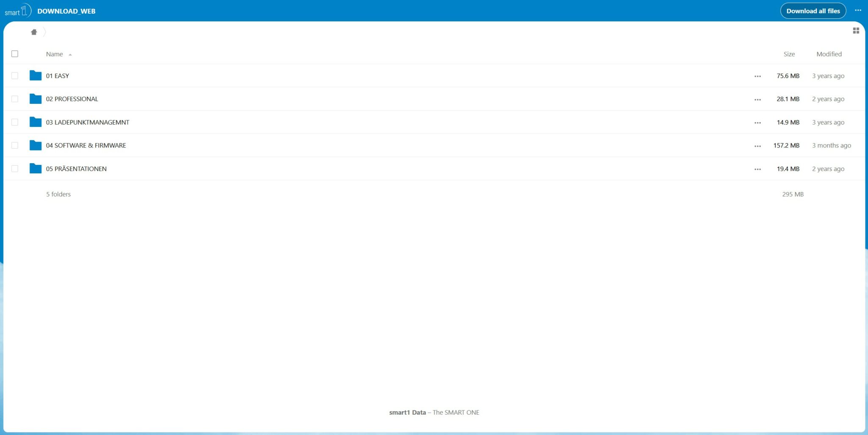The image size is (868, 435).
Task: Open the 01 EASY folder icon
Action: tap(36, 75)
